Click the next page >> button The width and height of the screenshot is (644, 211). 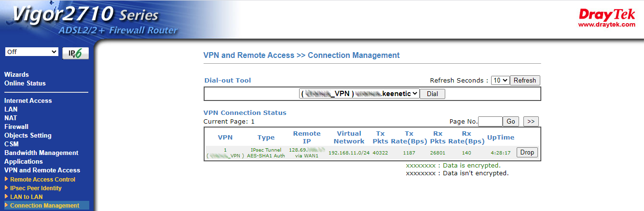click(531, 121)
